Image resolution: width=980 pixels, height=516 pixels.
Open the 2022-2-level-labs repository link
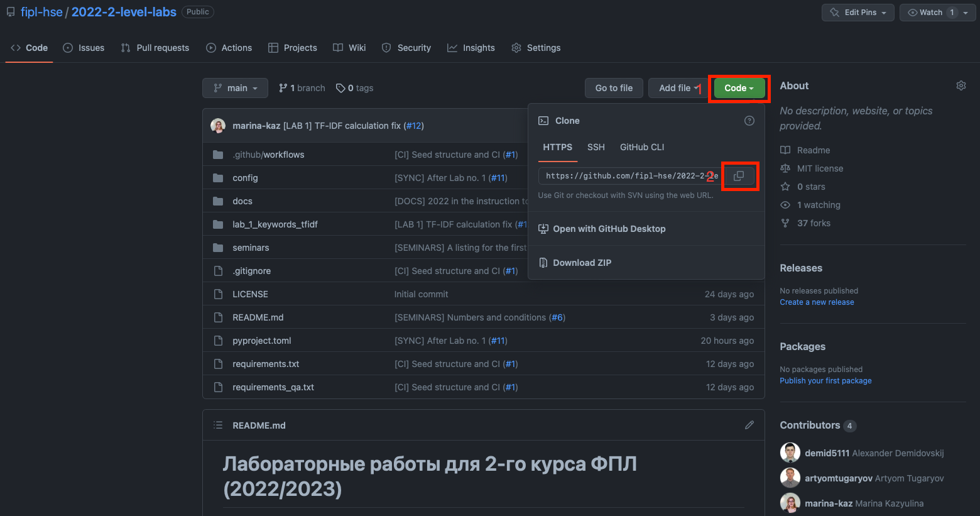pyautogui.click(x=124, y=12)
